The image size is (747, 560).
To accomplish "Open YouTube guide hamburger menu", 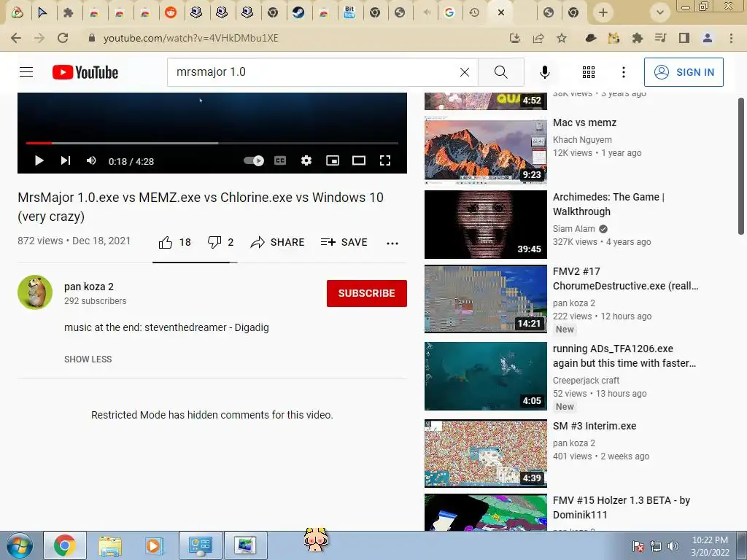I will click(x=26, y=72).
